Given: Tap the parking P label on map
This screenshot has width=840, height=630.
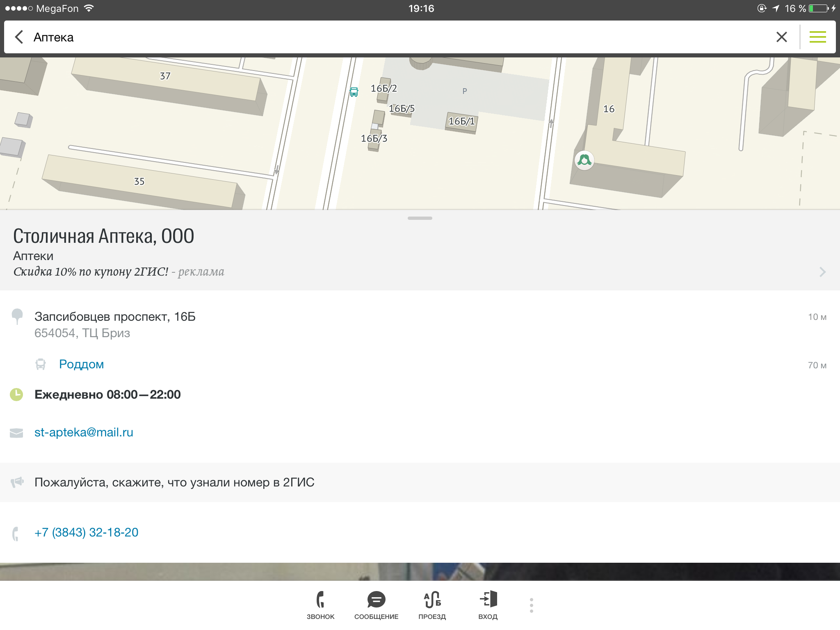Looking at the screenshot, I should (x=465, y=91).
